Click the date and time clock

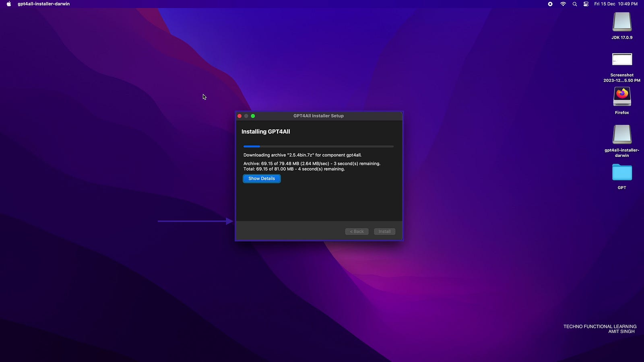pos(616,4)
